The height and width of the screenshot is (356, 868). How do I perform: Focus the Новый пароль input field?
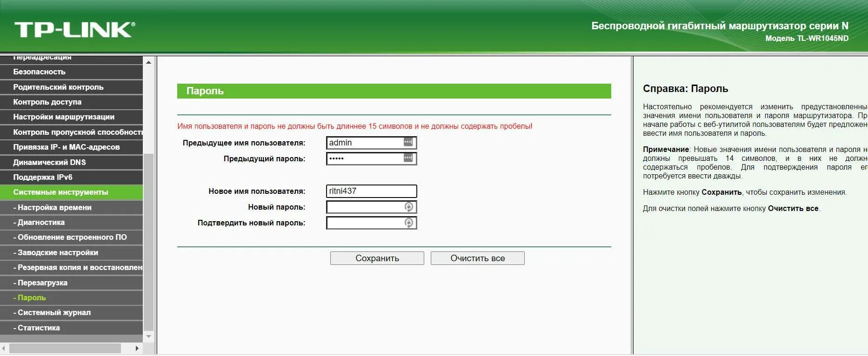371,207
